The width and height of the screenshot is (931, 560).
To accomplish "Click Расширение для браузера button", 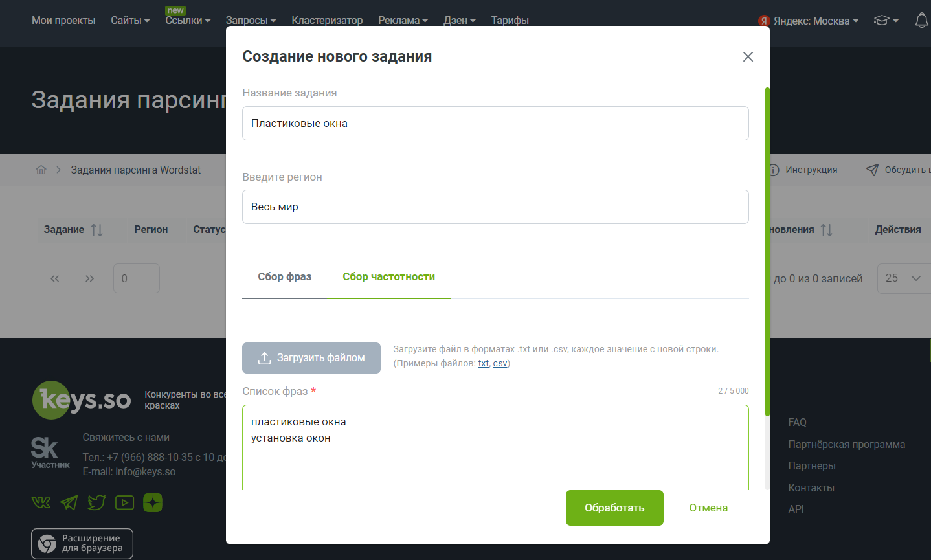I will (x=82, y=544).
